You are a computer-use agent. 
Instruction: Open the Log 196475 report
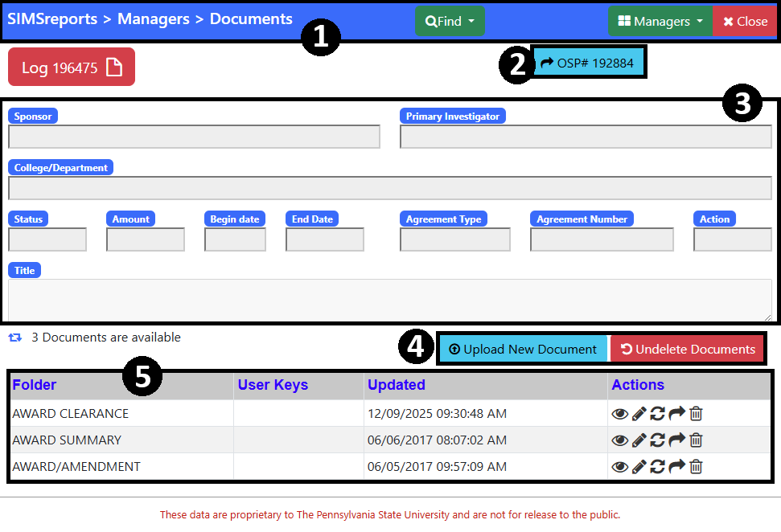tap(71, 67)
